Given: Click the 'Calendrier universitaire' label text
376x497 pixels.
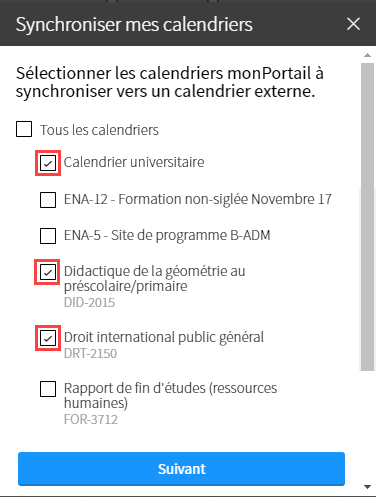Looking at the screenshot, I should coord(134,162).
